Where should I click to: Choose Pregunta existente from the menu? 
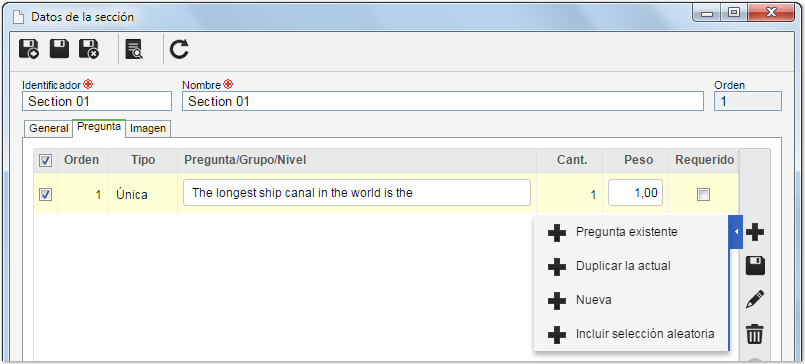(x=631, y=232)
